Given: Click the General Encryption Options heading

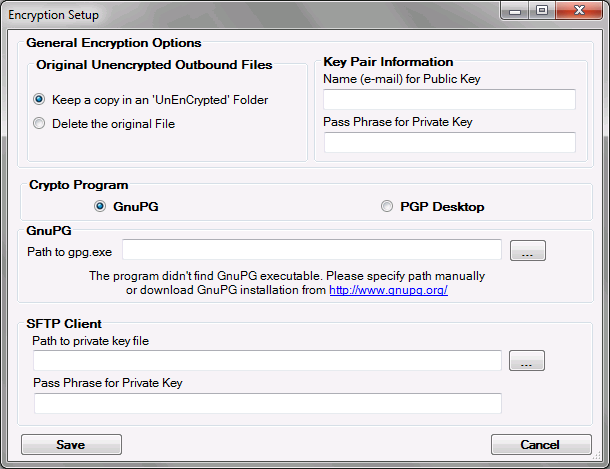Looking at the screenshot, I should [114, 43].
